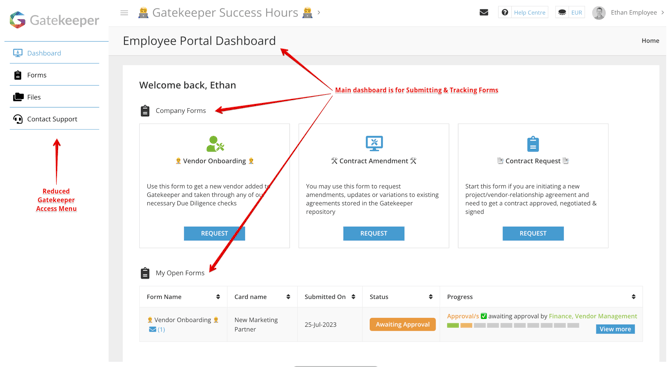Expand the Ethan Employee user menu chevron

point(663,12)
